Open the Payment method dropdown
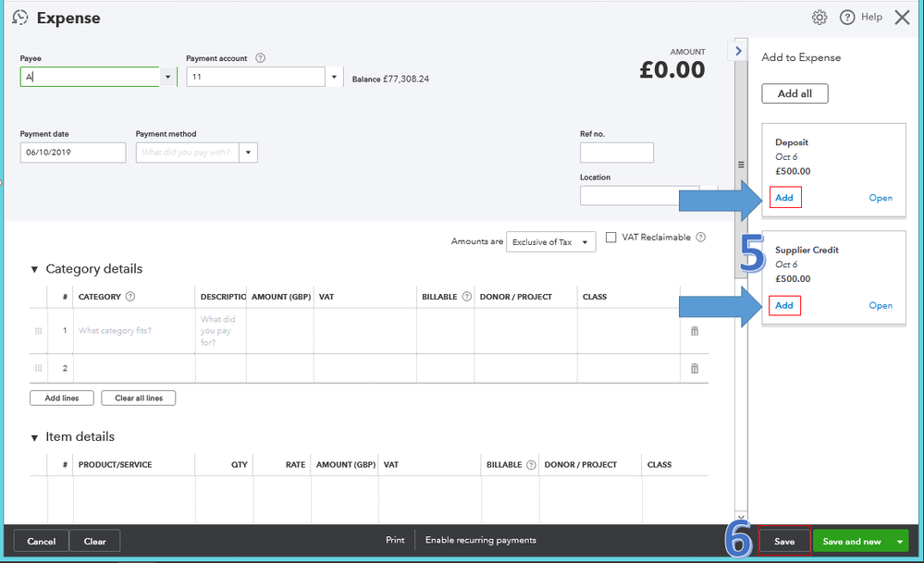 coord(248,153)
